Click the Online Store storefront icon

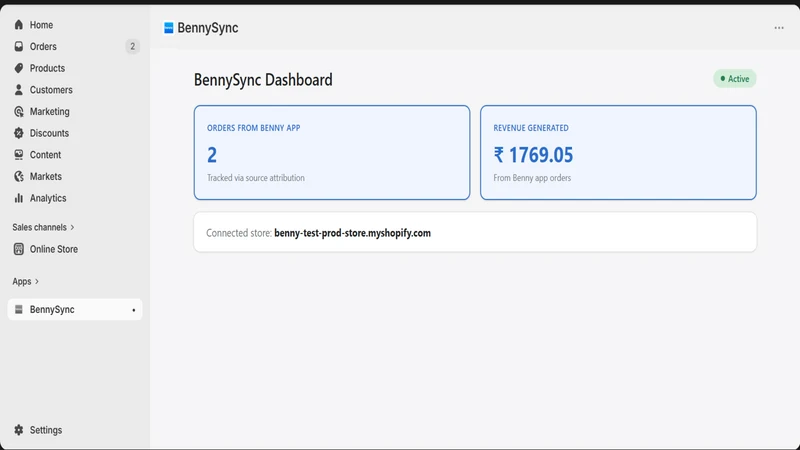[x=19, y=249]
